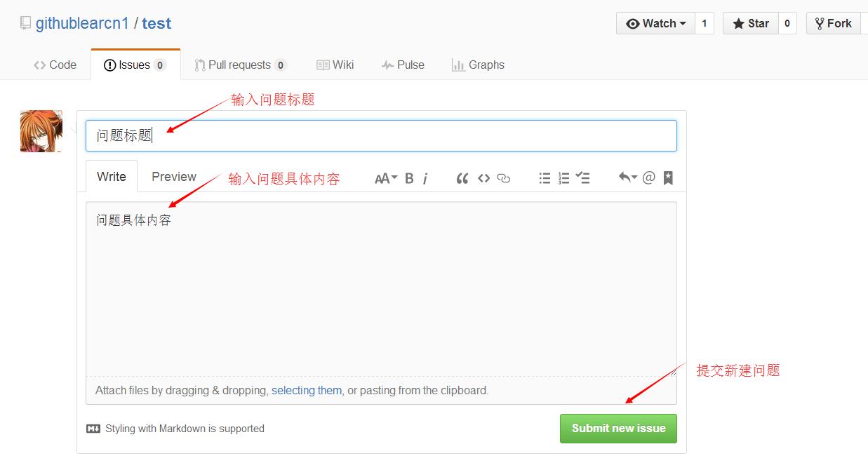Apply bold formatting in the editor toolbar
The height and width of the screenshot is (463, 868).
pos(409,178)
